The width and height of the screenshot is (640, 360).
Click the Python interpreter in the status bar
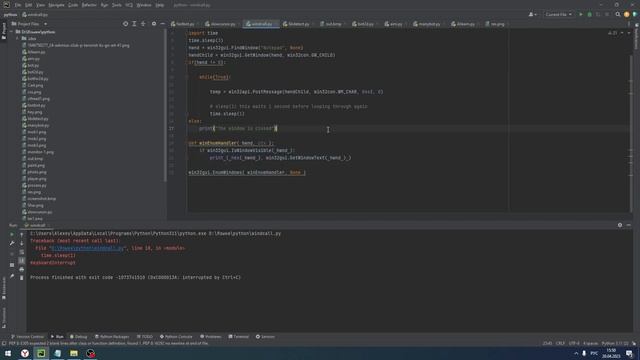[x=615, y=344]
